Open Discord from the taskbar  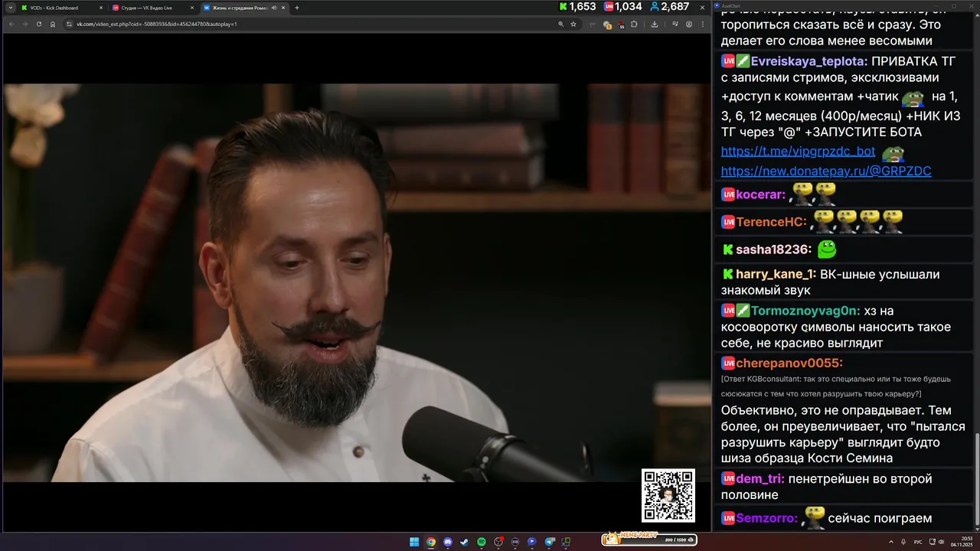coord(447,542)
